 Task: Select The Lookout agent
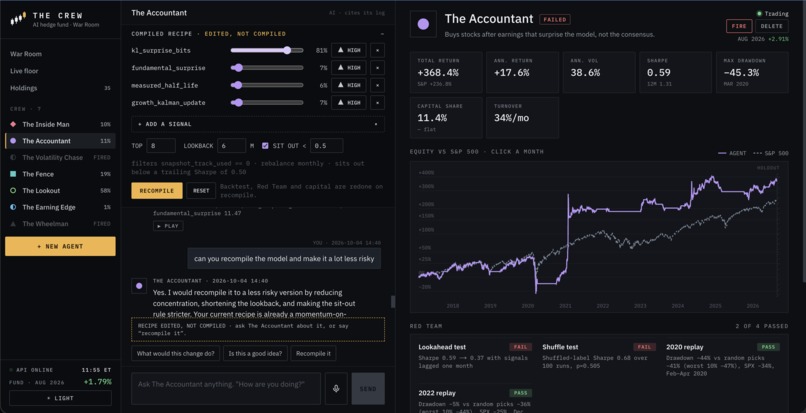(x=60, y=191)
